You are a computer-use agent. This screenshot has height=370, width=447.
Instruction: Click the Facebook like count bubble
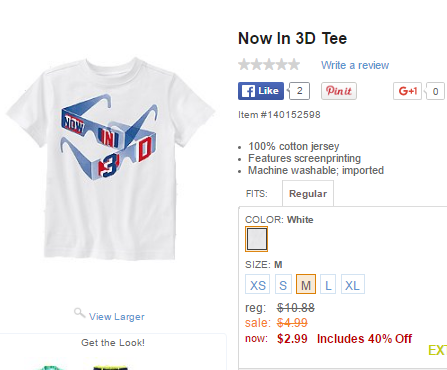point(299,91)
